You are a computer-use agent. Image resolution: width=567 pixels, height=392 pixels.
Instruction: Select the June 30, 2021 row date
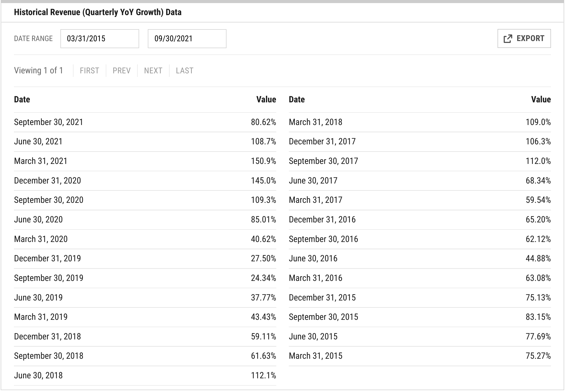(x=38, y=142)
